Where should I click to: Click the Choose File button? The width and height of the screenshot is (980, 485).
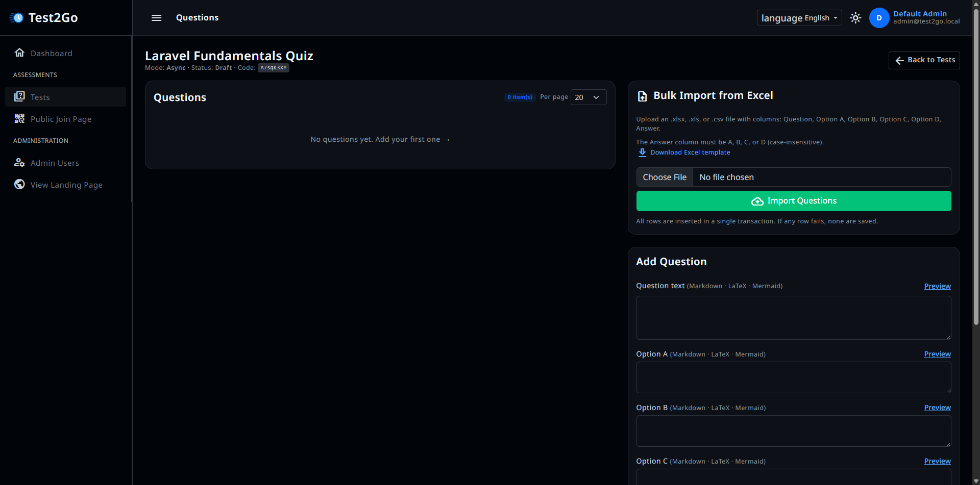click(665, 177)
